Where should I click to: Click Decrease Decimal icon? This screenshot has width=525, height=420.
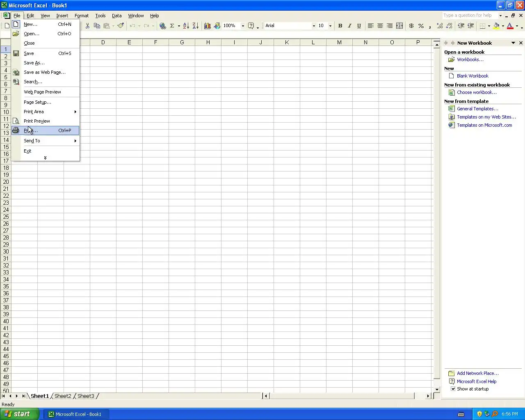coord(449,25)
